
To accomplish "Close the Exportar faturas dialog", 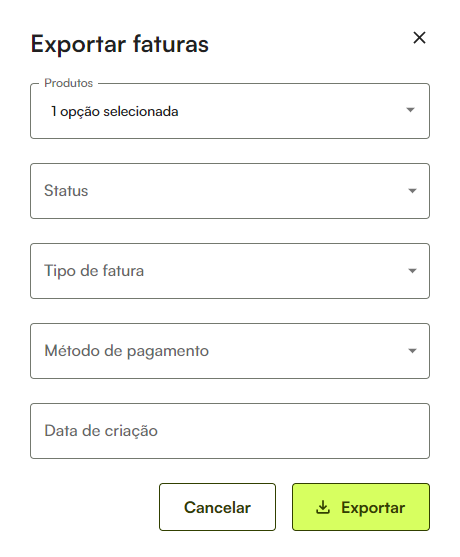I will (419, 38).
